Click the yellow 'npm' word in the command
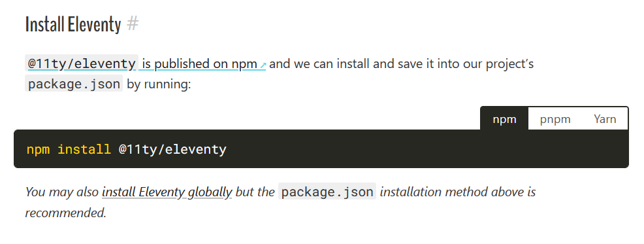The image size is (644, 244). tap(38, 149)
